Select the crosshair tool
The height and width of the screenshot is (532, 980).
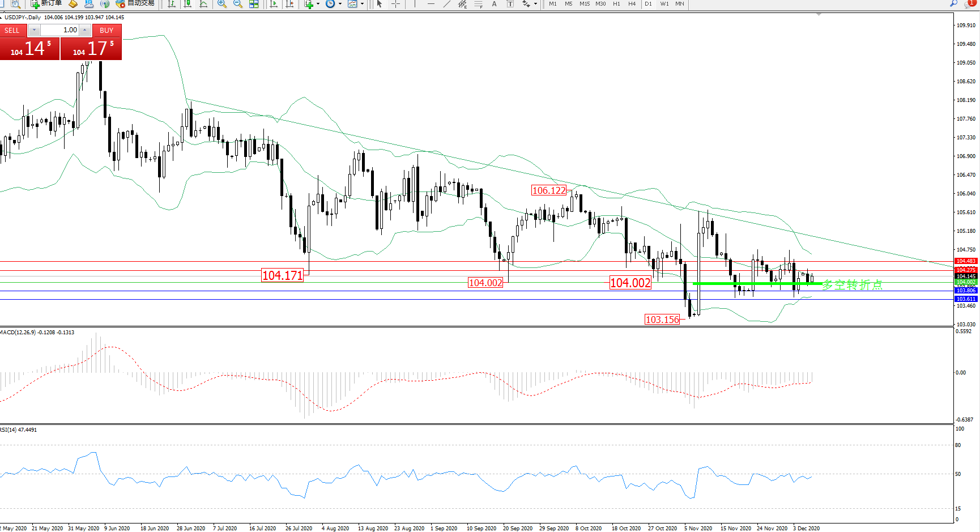tap(395, 4)
